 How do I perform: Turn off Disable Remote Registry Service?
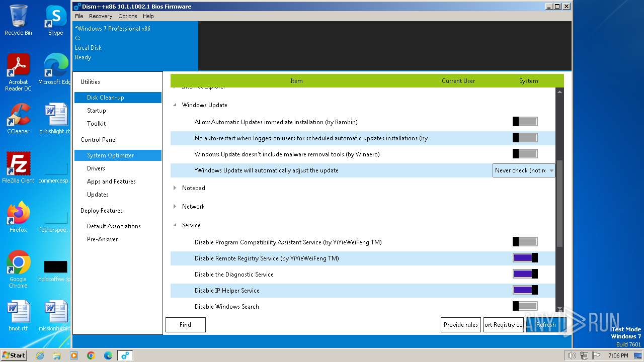click(x=525, y=258)
